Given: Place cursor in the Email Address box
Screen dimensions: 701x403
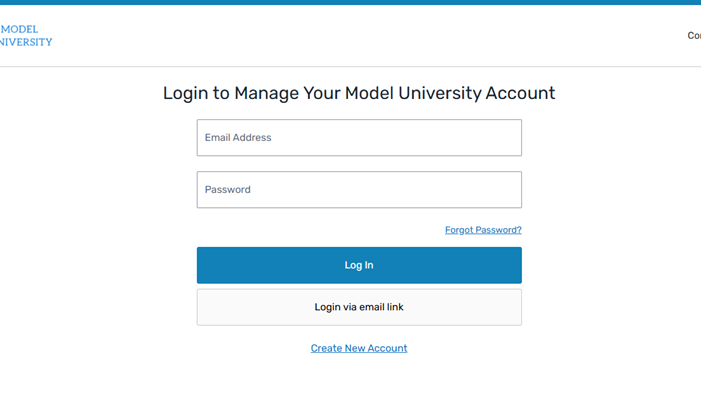Looking at the screenshot, I should 359,138.
